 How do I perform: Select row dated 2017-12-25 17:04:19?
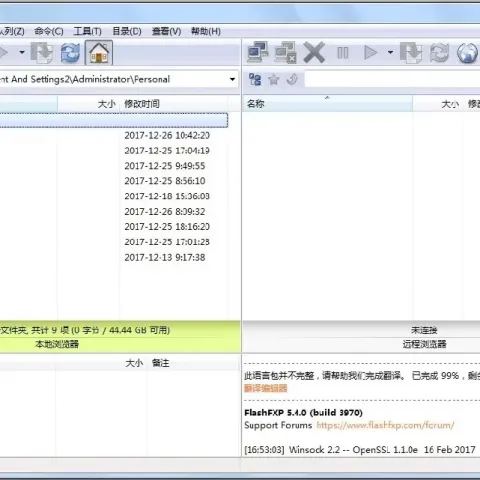click(x=114, y=151)
